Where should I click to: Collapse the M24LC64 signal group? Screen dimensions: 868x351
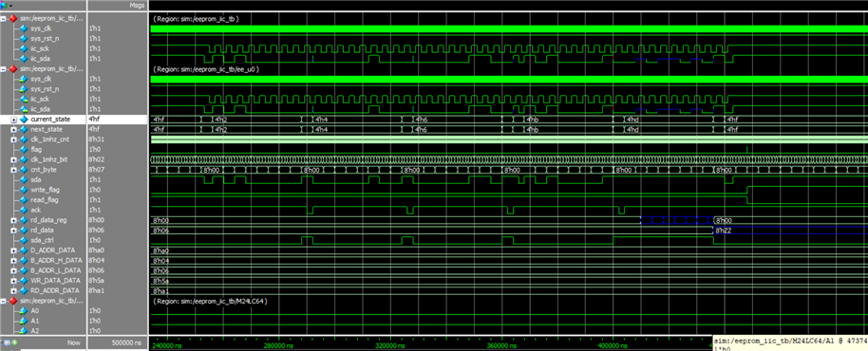[x=4, y=301]
